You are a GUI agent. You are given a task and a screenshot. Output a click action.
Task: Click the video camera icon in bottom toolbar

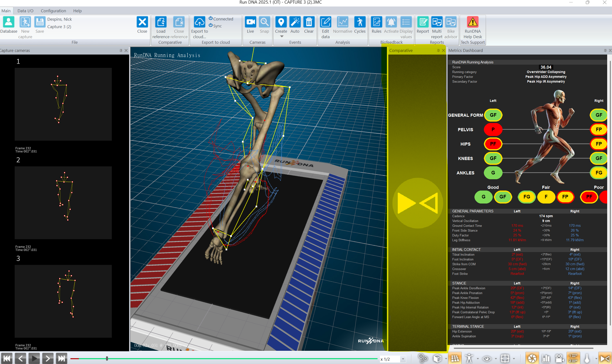[x=560, y=358]
